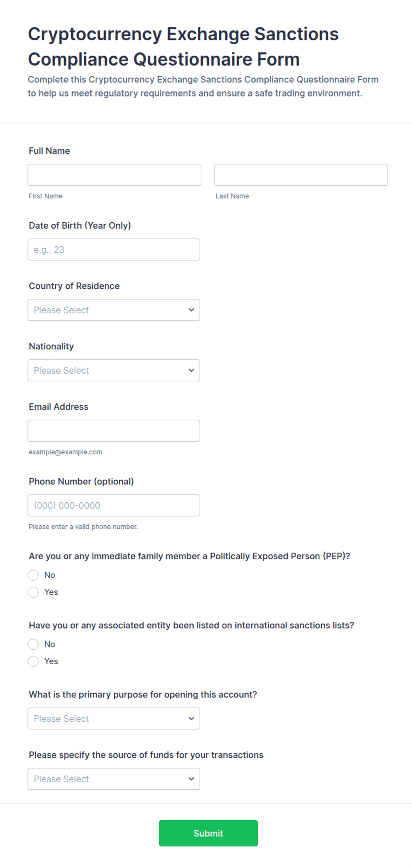Viewport: 412px width, 868px height.
Task: Open the Country of Residence dropdown
Action: coord(114,310)
